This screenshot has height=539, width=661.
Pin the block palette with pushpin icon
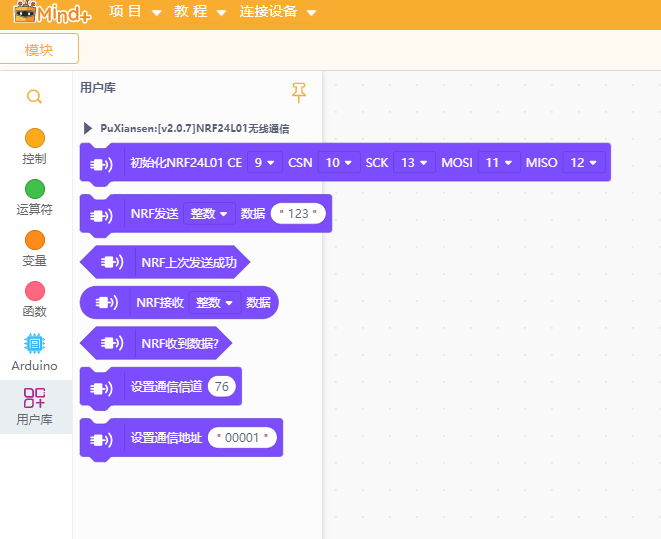(298, 93)
